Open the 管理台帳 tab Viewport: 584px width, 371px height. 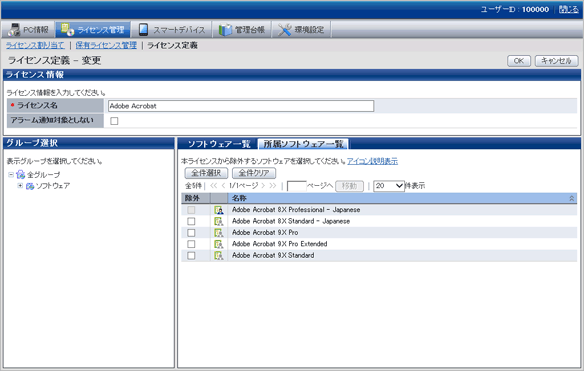(242, 29)
